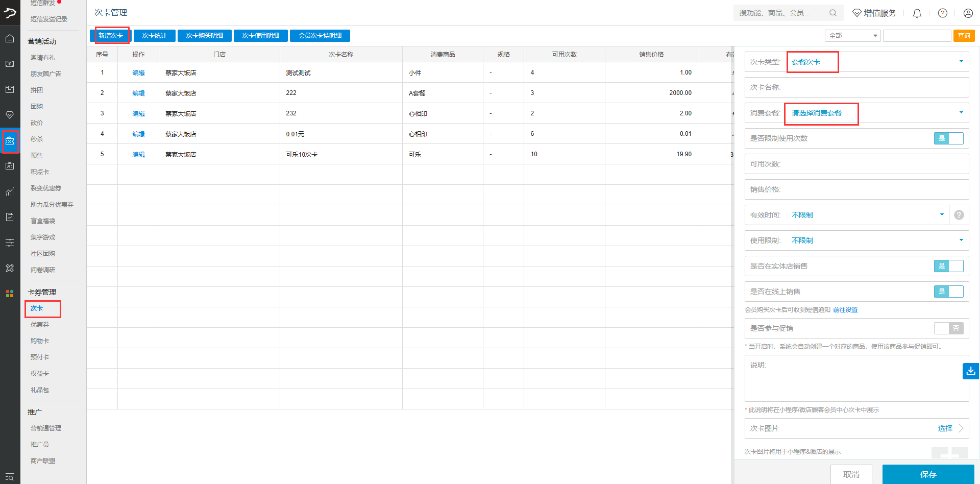The image size is (980, 484).
Task: Open 礼品包 in sidebar menu
Action: click(x=40, y=390)
